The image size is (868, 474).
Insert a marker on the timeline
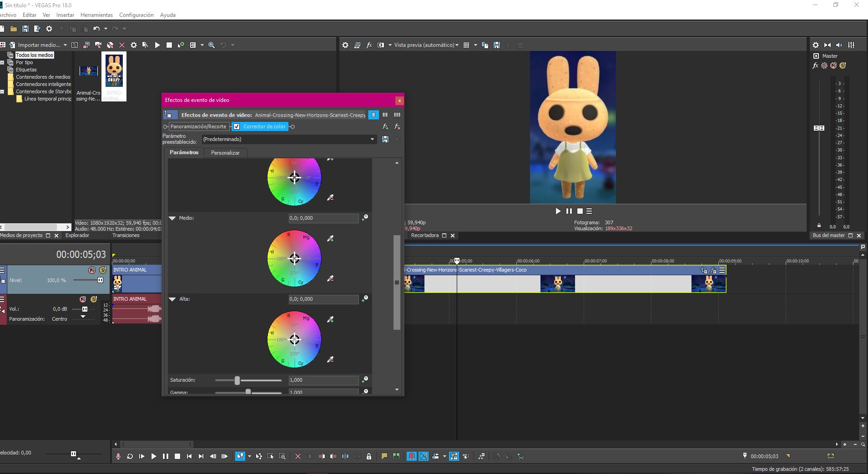384,456
